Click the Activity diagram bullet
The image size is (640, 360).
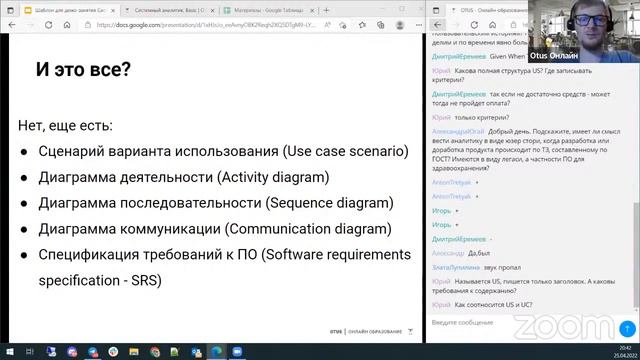click(x=184, y=177)
